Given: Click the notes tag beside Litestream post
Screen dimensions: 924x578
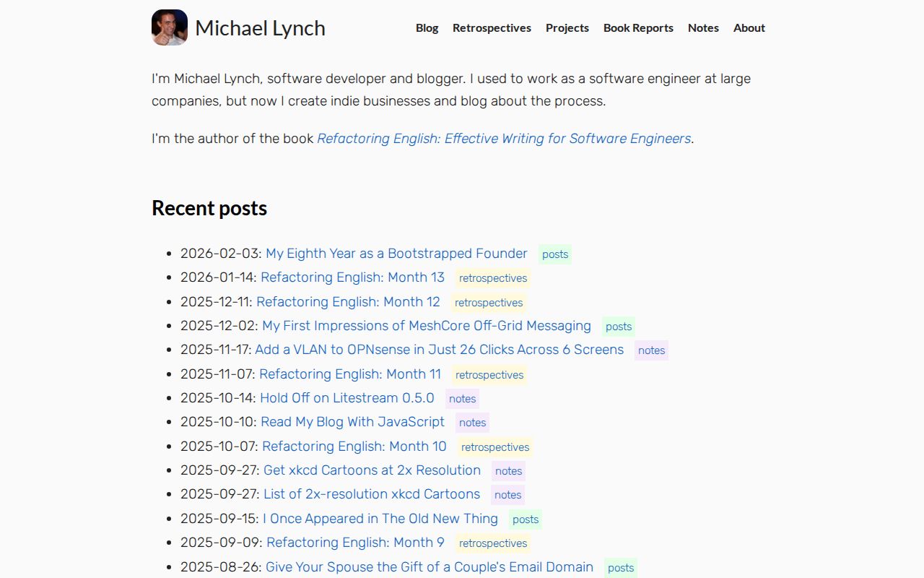Looking at the screenshot, I should (x=462, y=399).
